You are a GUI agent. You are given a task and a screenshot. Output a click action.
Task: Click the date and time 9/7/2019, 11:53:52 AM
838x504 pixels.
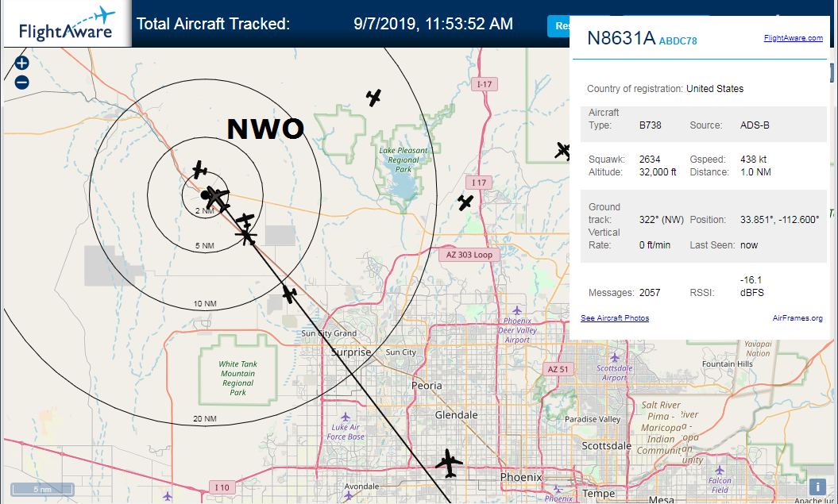coord(434,24)
